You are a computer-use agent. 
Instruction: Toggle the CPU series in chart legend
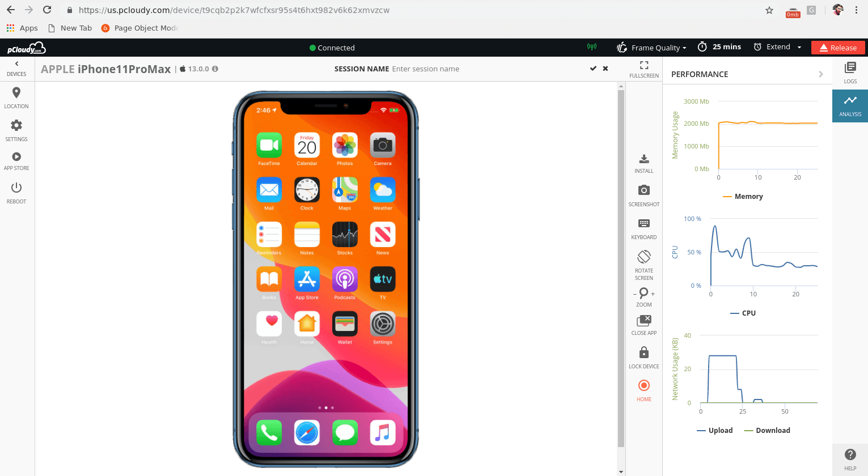tap(743, 313)
